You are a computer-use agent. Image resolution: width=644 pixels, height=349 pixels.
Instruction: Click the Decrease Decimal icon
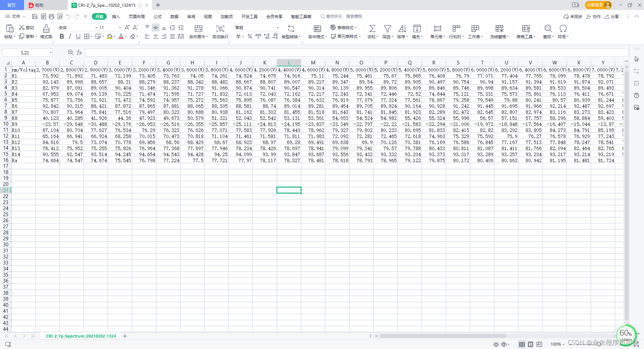275,36
